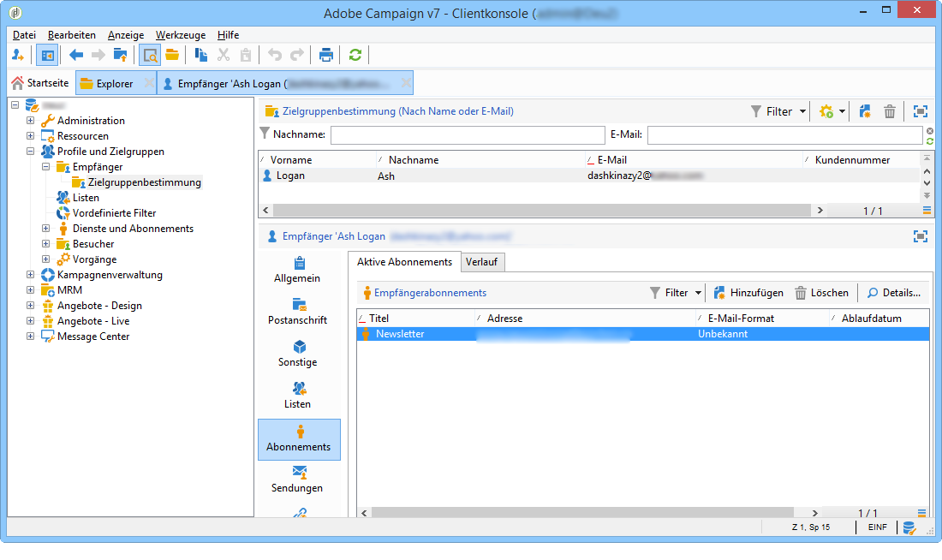Open the Datei menu
The height and width of the screenshot is (560, 942).
pyautogui.click(x=24, y=35)
